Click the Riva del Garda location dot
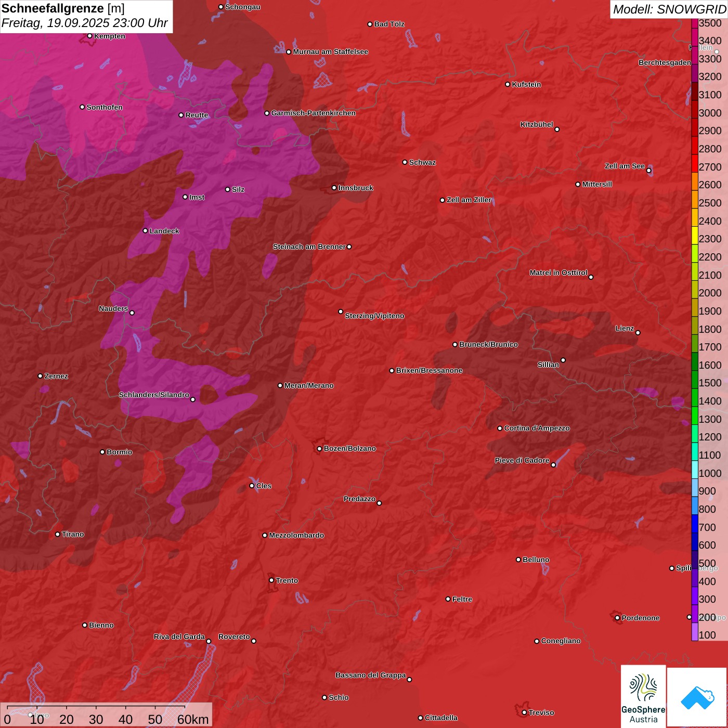The height and width of the screenshot is (728, 728). (209, 641)
